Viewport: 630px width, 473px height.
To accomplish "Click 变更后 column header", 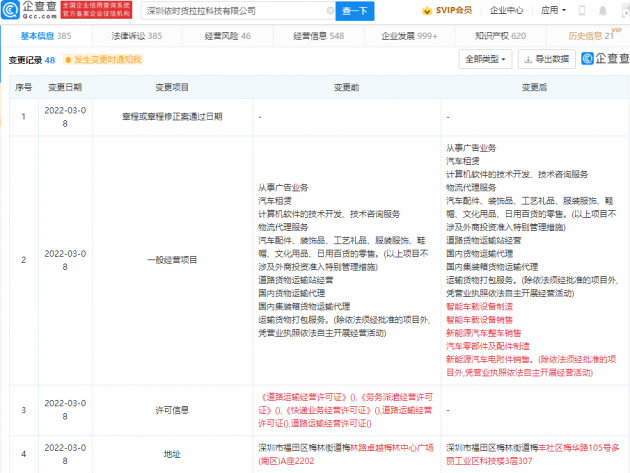I will tap(534, 87).
